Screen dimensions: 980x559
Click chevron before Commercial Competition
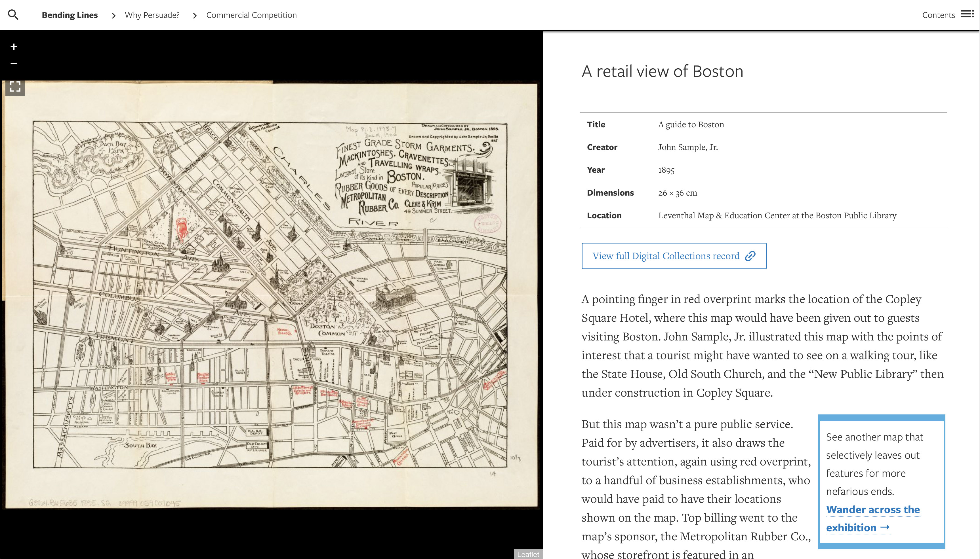pos(194,15)
